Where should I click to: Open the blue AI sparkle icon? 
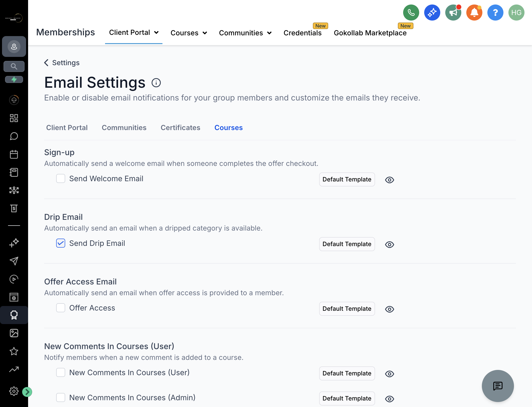[432, 13]
